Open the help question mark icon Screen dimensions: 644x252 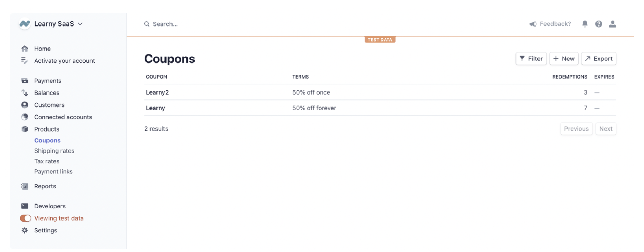click(x=599, y=24)
